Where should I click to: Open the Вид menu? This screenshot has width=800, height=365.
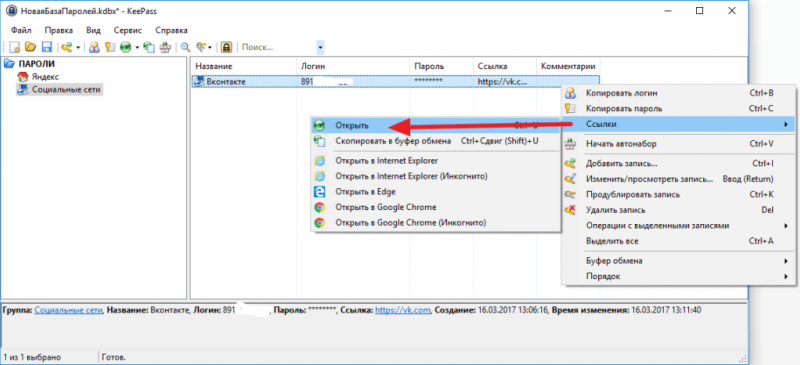tap(93, 30)
